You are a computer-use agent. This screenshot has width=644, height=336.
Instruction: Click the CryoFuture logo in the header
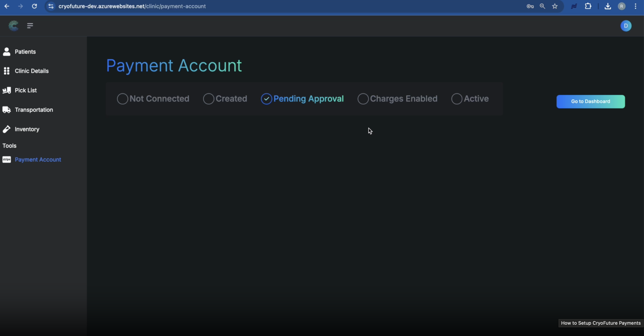pos(13,26)
